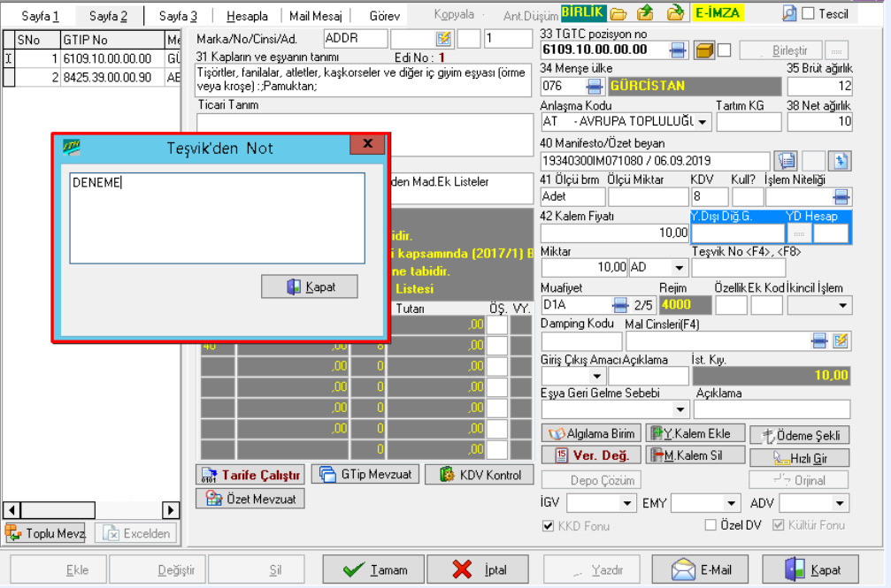Click the note icon beside Marka ADDR field

pyautogui.click(x=443, y=39)
